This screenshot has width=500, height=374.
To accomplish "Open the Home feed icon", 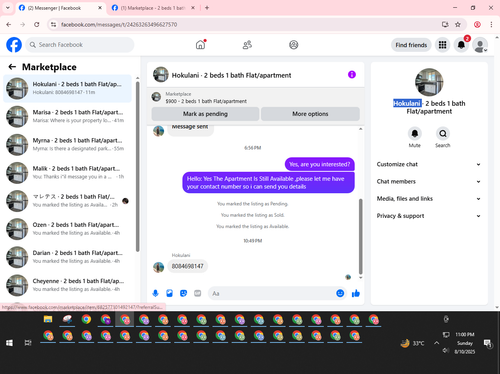I will [200, 45].
